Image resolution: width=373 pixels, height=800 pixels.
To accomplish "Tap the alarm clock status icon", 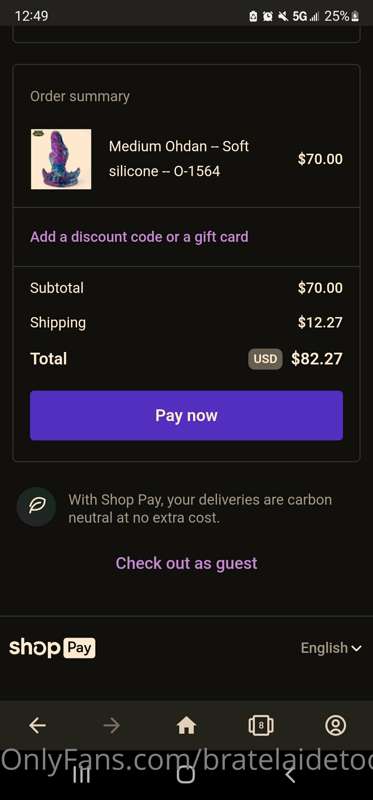I will tap(267, 16).
